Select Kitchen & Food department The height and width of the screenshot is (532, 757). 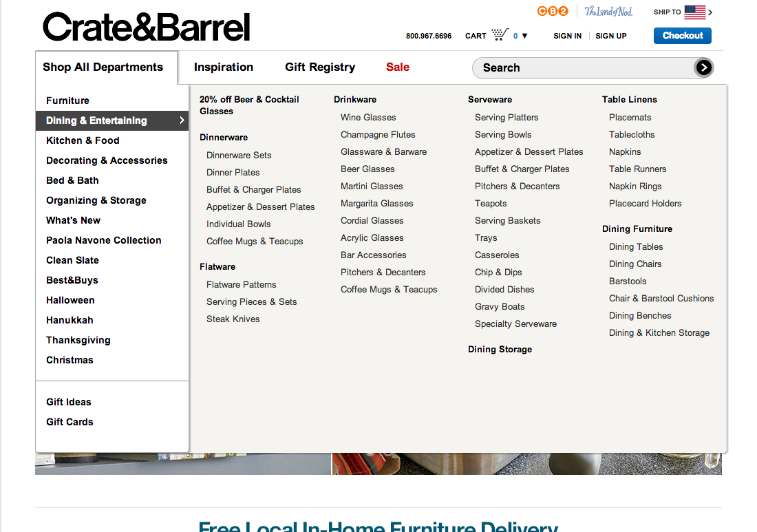pyautogui.click(x=83, y=140)
